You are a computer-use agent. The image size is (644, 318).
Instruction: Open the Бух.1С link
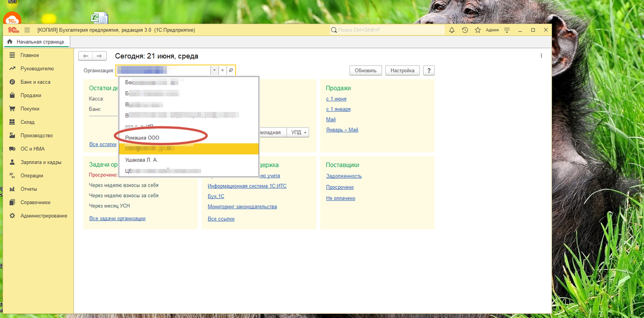pos(216,196)
